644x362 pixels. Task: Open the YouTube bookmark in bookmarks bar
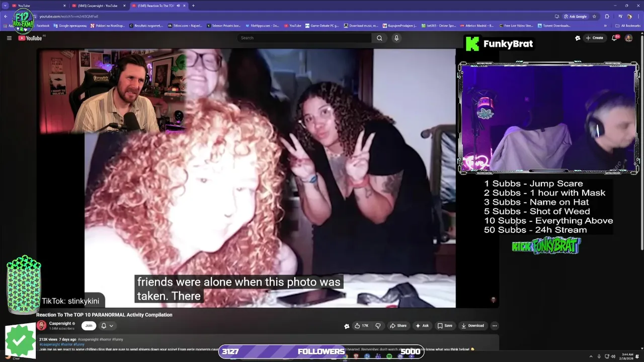coord(293,26)
